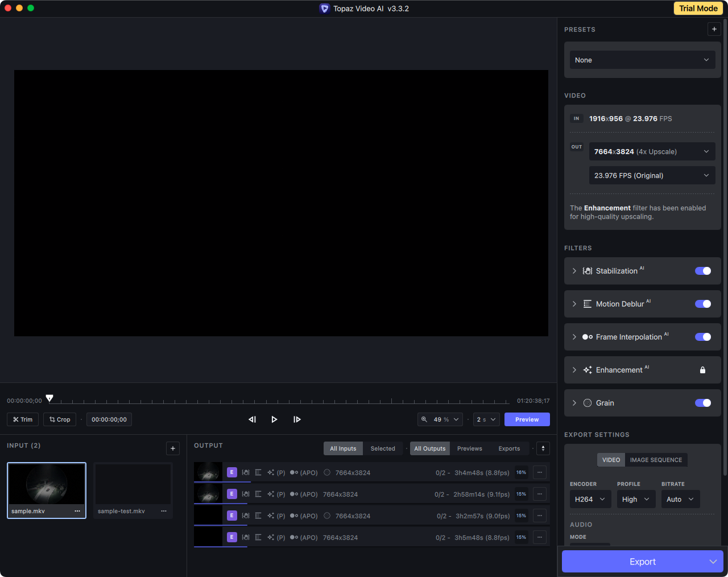This screenshot has height=577, width=728.
Task: Open the H264 encoder dropdown
Action: pos(590,499)
